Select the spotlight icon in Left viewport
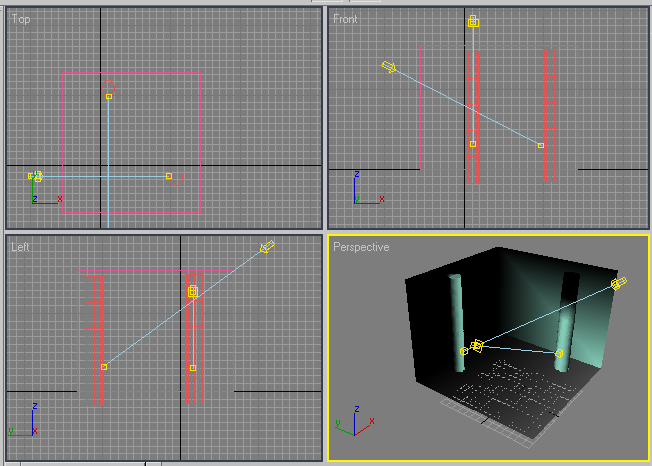 pyautogui.click(x=267, y=247)
